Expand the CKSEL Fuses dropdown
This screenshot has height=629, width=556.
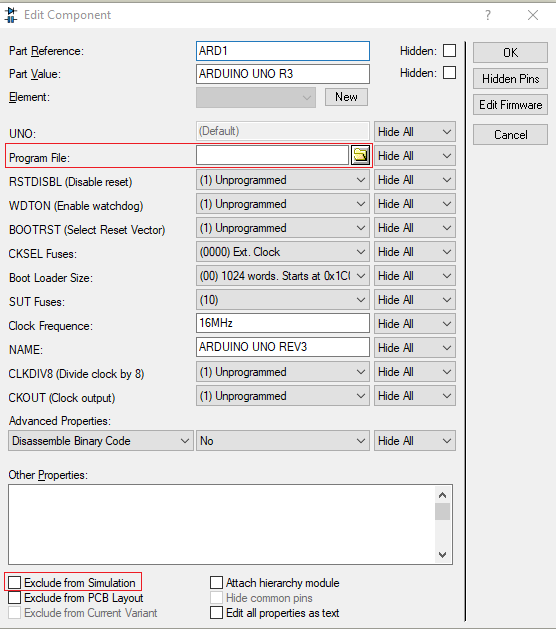point(283,252)
